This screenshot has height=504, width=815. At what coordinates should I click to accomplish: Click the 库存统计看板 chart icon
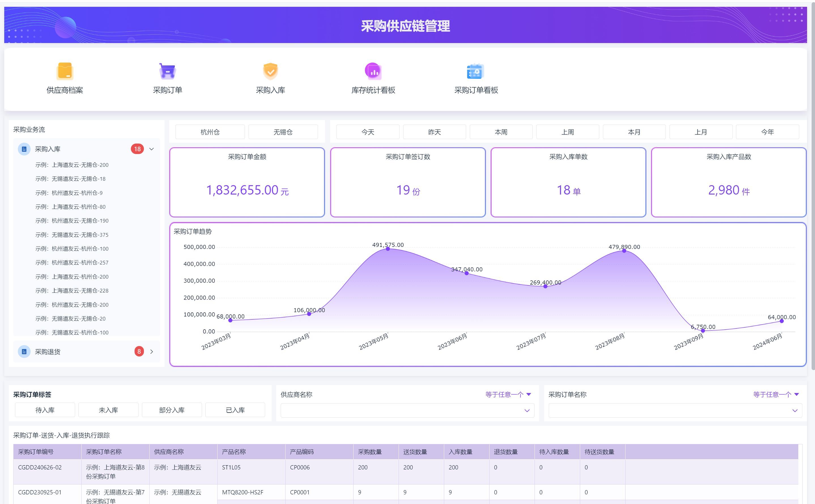point(373,71)
